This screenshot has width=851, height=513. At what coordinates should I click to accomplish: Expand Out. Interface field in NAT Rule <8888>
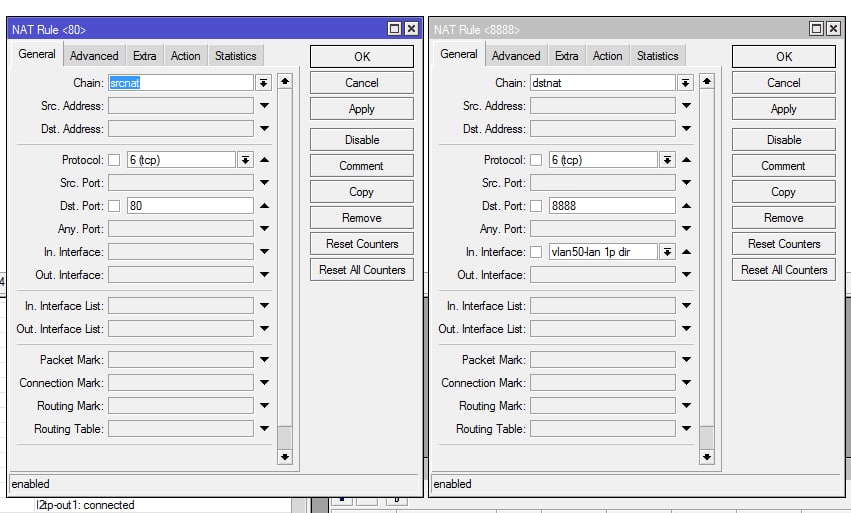point(686,275)
